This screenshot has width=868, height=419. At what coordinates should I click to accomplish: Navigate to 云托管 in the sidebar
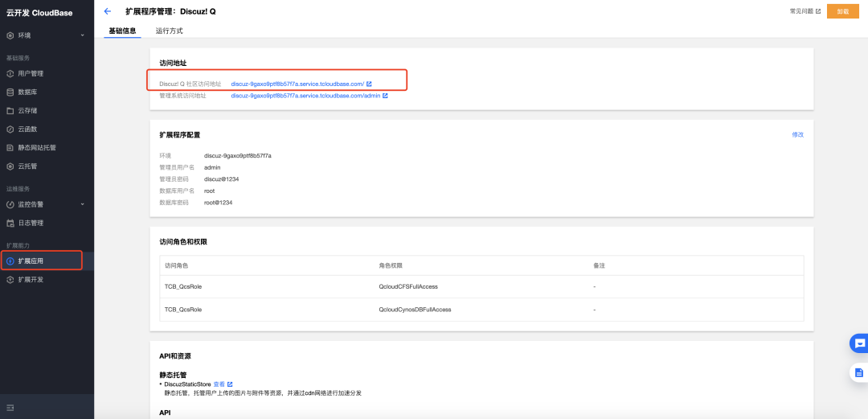point(27,166)
